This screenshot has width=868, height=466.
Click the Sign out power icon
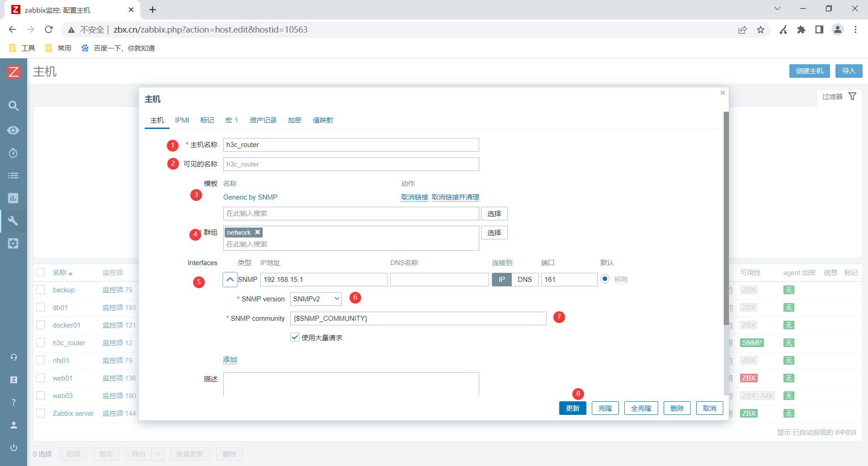click(14, 448)
